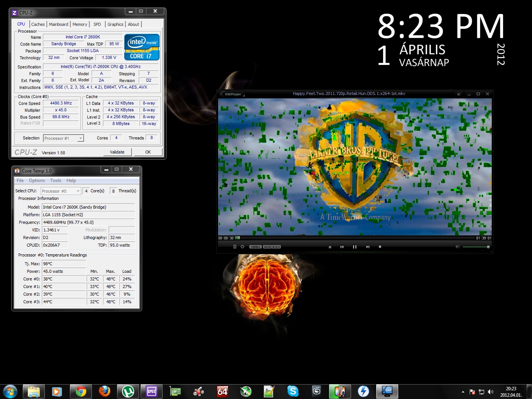Click the OK button in CPU-Z
Viewport: 532px width, 399px height.
coord(148,152)
